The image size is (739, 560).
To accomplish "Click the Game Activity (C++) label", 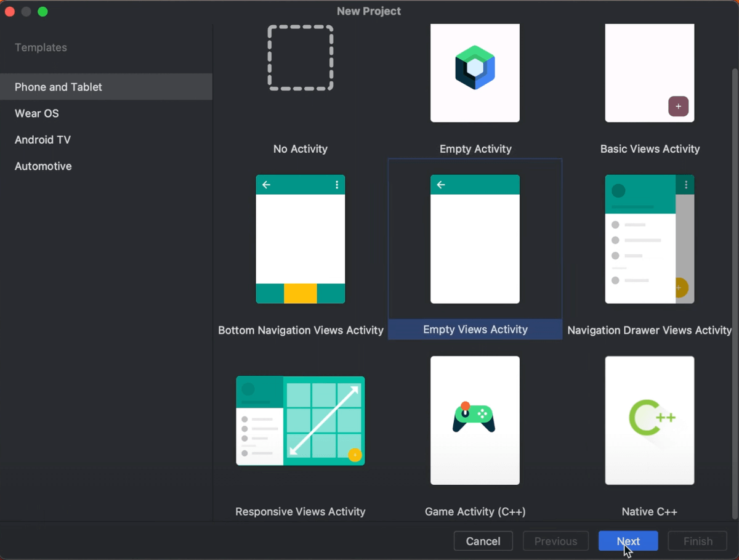I will [475, 512].
